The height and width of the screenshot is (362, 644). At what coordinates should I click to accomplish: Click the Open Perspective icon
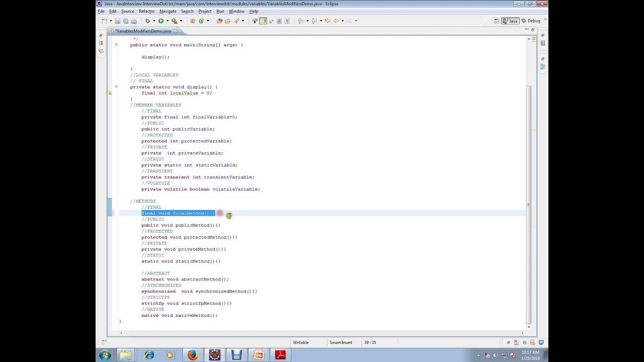[x=497, y=21]
